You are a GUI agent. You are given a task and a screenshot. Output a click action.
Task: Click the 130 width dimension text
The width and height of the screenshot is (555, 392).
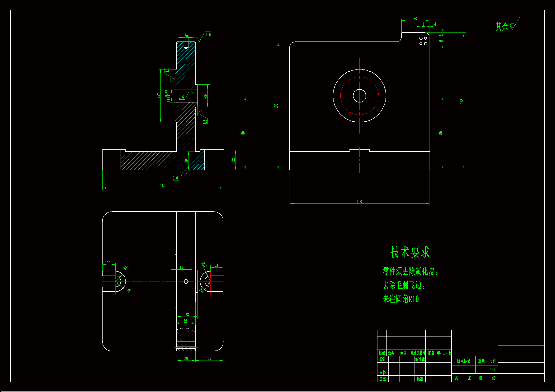pyautogui.click(x=163, y=186)
